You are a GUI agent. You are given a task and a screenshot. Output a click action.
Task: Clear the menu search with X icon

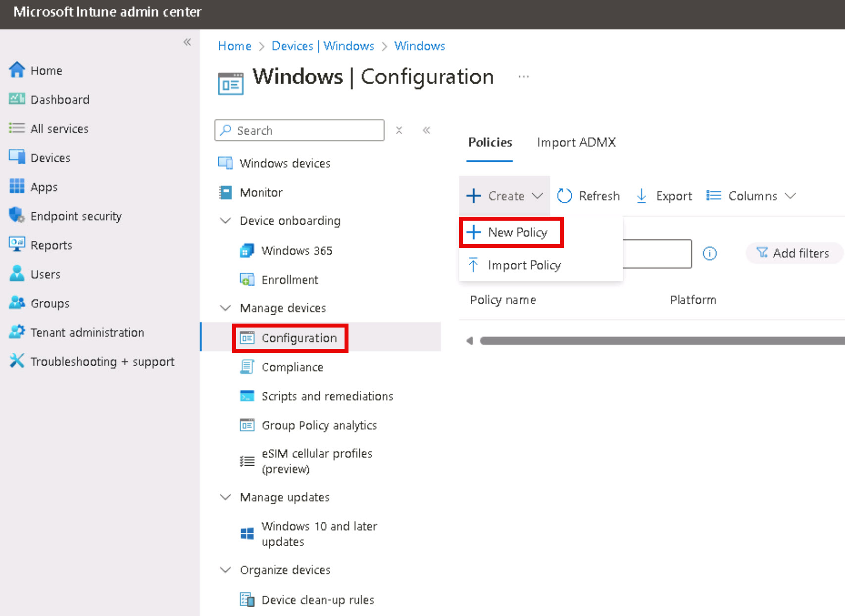click(399, 130)
